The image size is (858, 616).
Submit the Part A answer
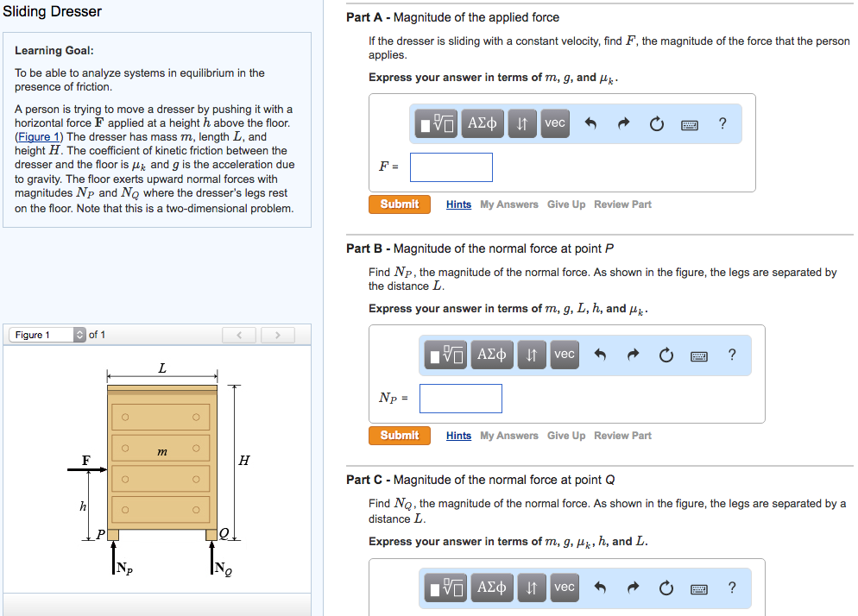400,204
